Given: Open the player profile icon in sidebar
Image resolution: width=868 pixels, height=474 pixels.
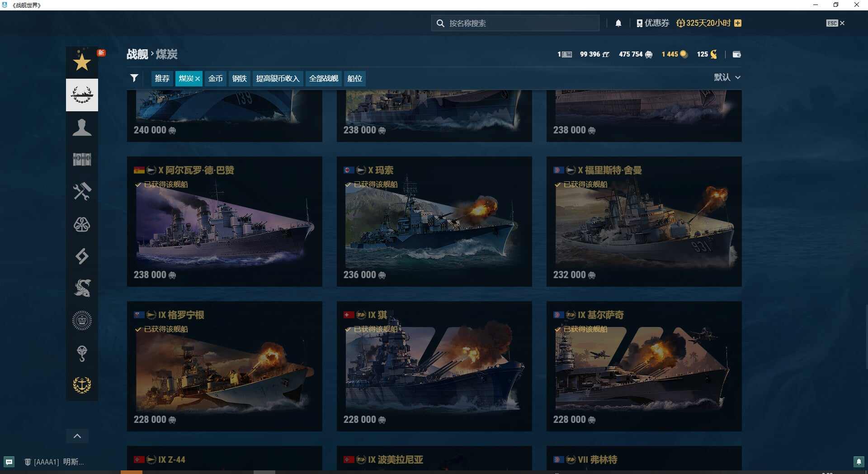Looking at the screenshot, I should click(82, 127).
